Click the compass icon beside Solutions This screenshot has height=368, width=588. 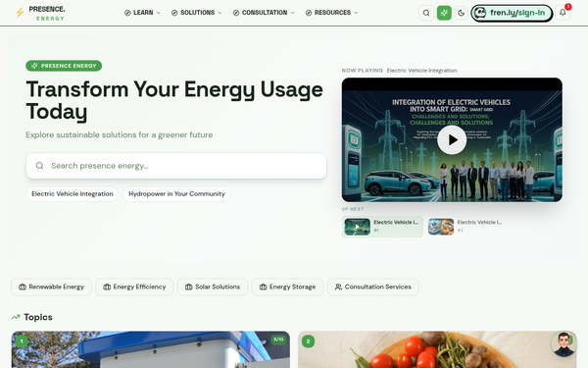[x=174, y=13]
